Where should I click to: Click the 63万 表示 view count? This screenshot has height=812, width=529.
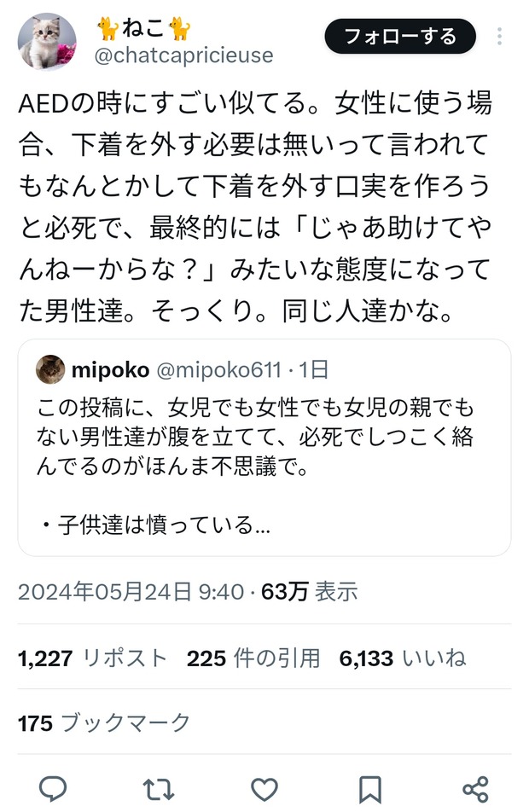tap(310, 592)
